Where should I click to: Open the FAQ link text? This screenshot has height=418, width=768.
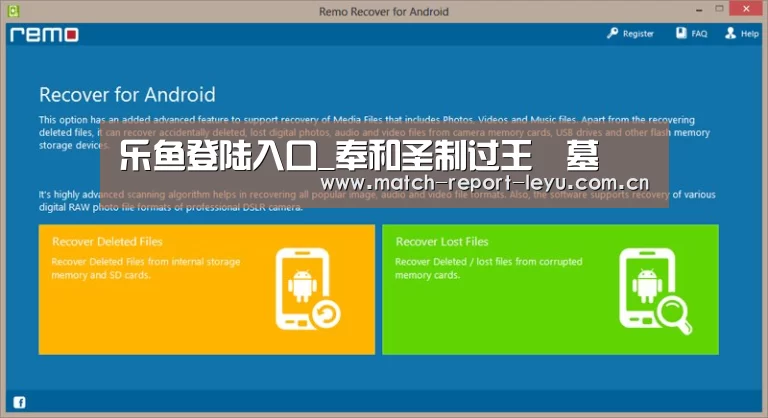(x=699, y=34)
